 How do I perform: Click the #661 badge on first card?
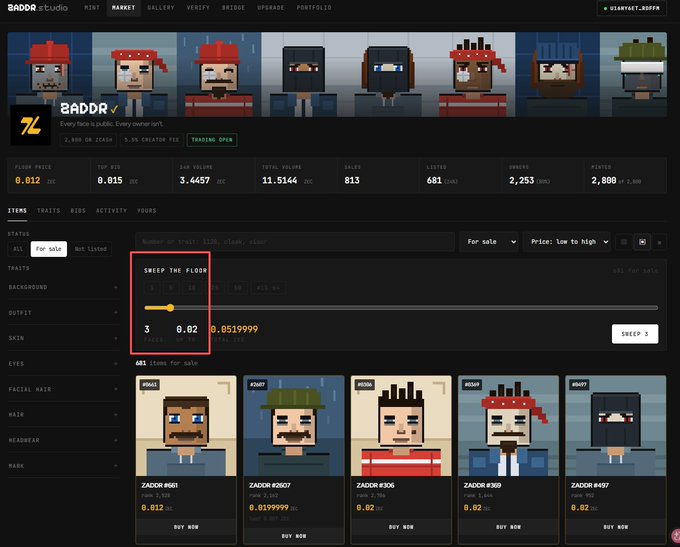point(150,384)
